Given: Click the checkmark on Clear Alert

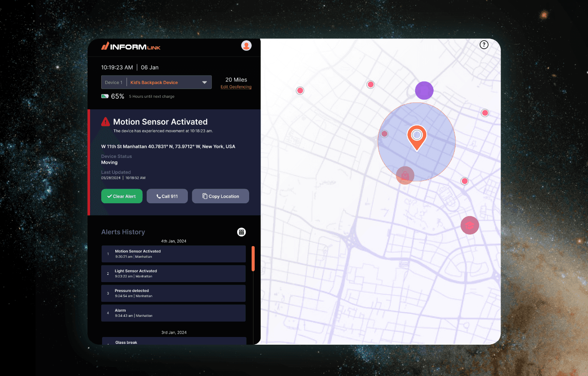Looking at the screenshot, I should pos(110,196).
